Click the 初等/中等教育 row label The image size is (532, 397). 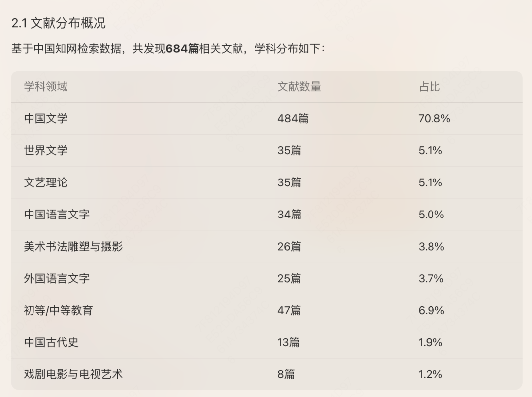tap(58, 310)
